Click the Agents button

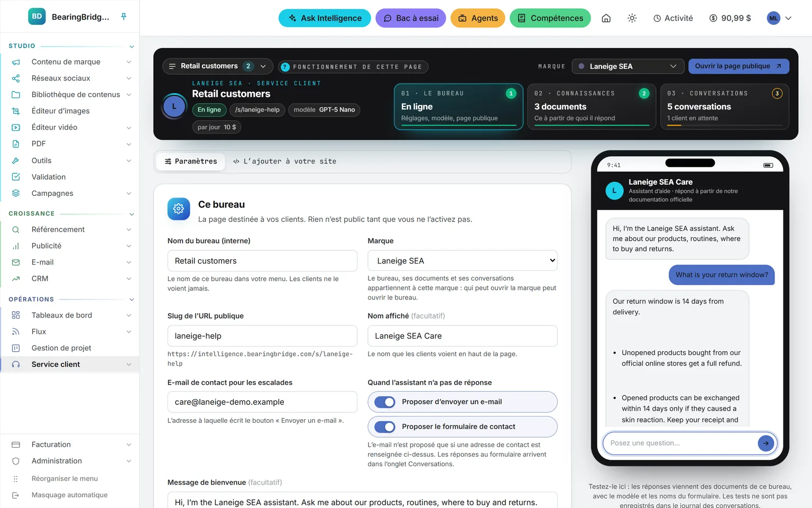[x=478, y=18]
